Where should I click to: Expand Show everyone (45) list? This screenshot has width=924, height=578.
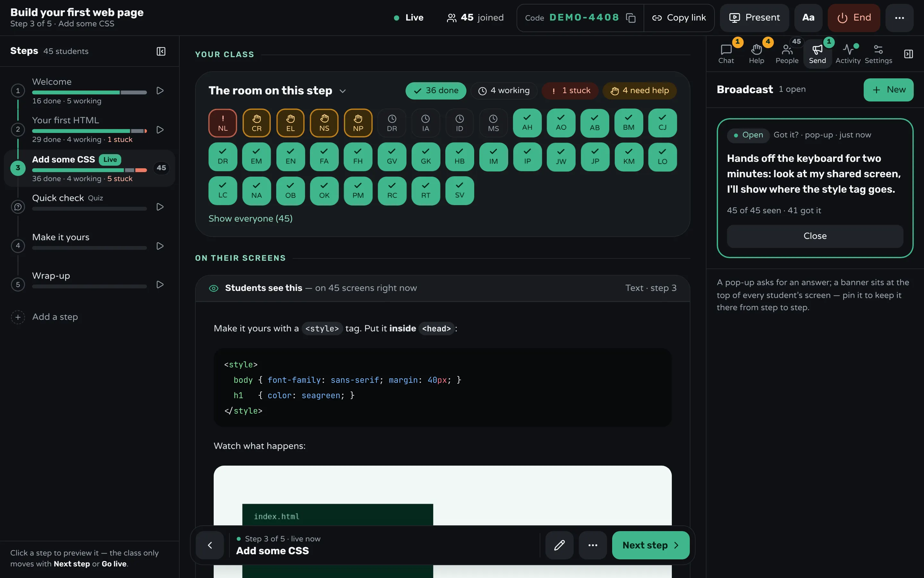251,219
